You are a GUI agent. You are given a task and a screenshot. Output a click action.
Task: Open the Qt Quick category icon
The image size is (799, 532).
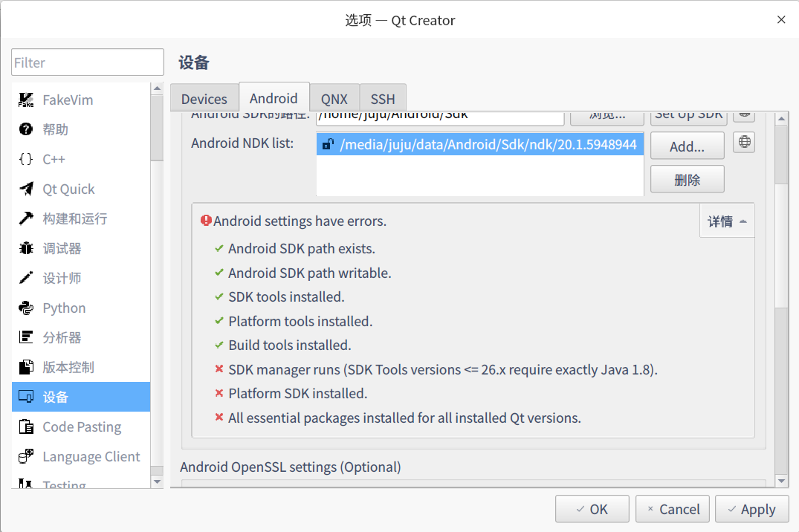pos(26,189)
